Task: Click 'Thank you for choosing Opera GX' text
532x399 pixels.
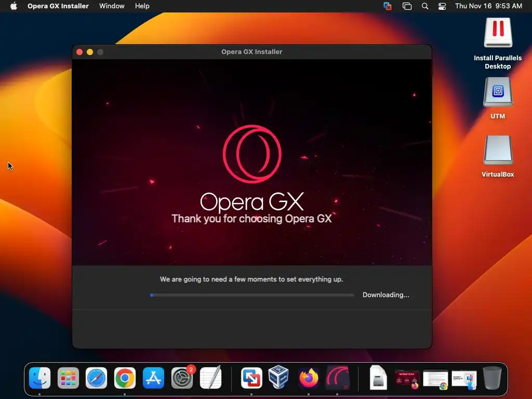Action: 252,219
